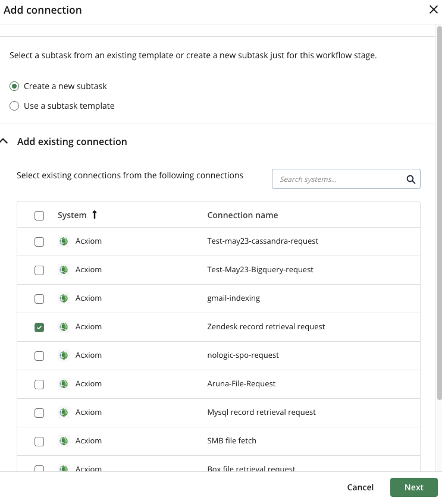Viewport: 442px width, 504px height.
Task: Toggle the System column sort order
Action: (93, 215)
